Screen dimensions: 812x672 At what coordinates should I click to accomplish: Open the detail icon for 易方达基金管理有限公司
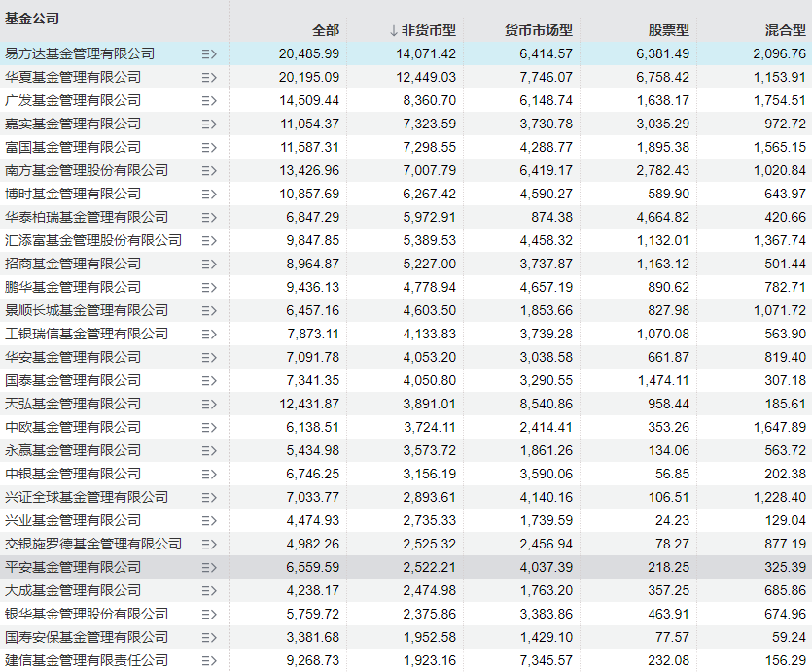tap(209, 53)
